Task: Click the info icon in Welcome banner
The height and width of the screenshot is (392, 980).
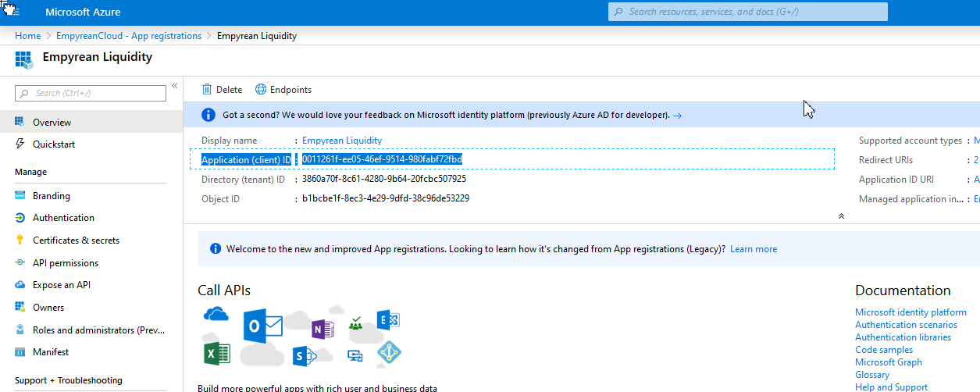Action: [x=216, y=249]
